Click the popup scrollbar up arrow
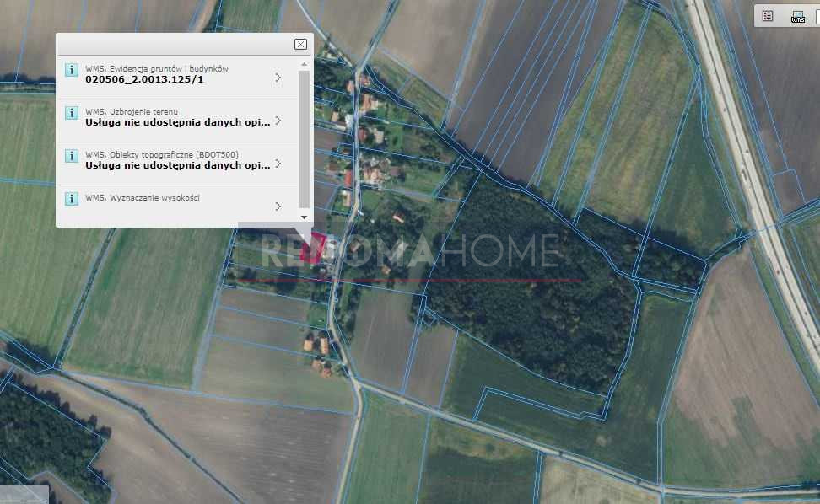Image resolution: width=820 pixels, height=504 pixels. point(305,64)
